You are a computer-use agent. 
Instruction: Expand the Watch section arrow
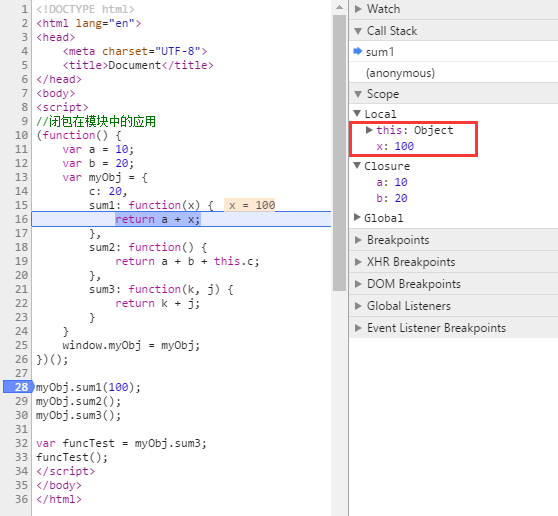[x=358, y=9]
